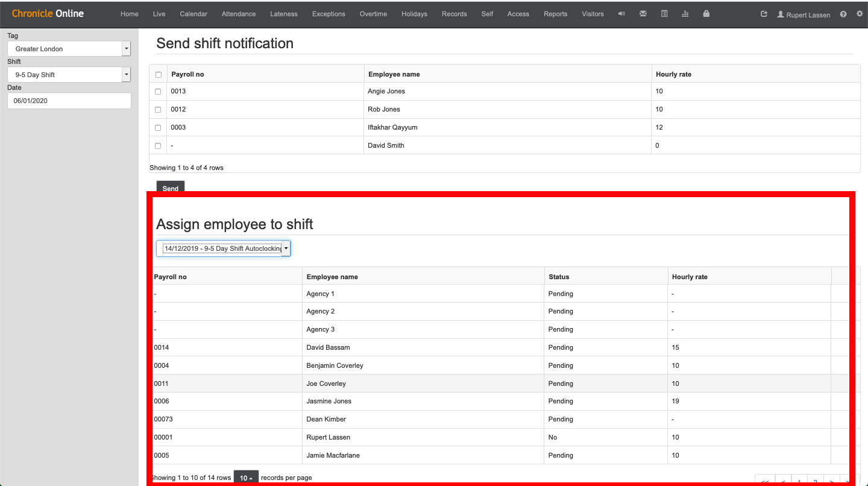Screen dimensions: 868x486
Task: Select Jasmine Jones in assign table
Action: coord(505,402)
